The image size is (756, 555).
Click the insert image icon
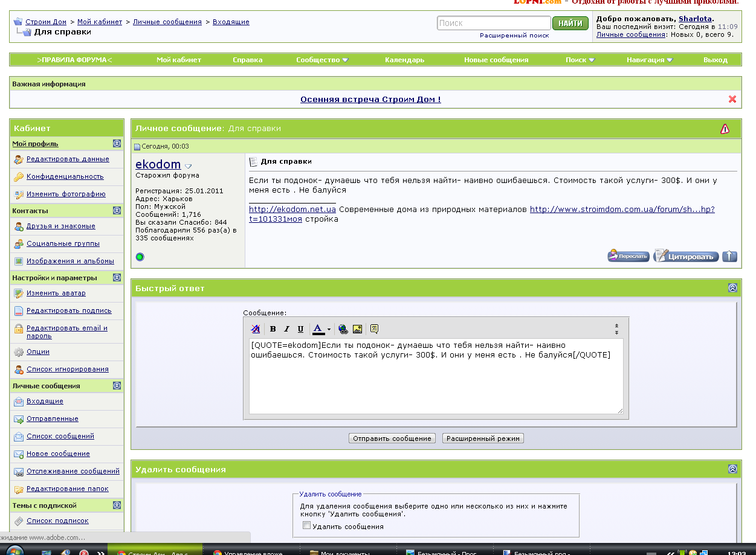pos(357,329)
